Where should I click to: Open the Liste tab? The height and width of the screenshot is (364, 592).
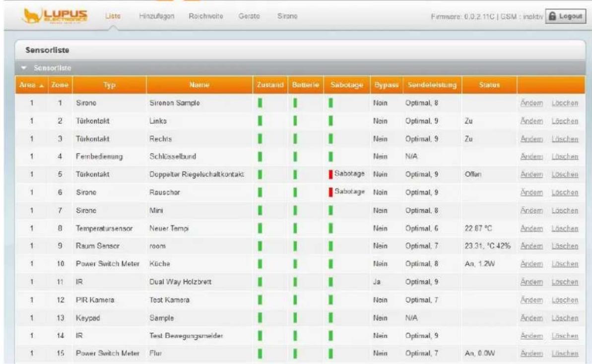point(113,16)
